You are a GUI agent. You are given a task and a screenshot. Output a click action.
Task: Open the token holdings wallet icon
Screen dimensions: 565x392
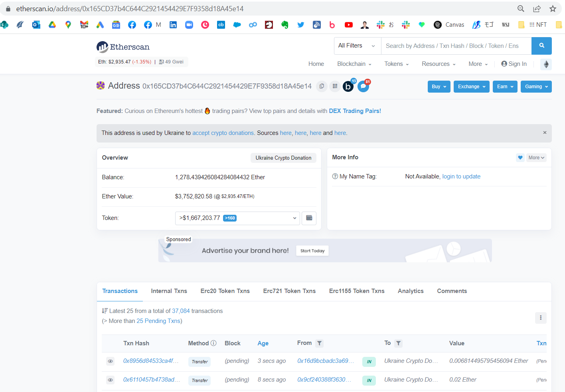(x=309, y=218)
